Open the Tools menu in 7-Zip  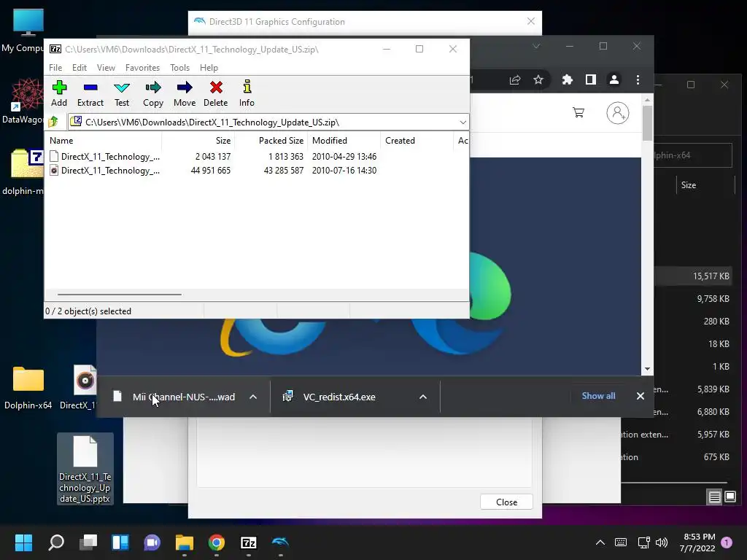(179, 68)
